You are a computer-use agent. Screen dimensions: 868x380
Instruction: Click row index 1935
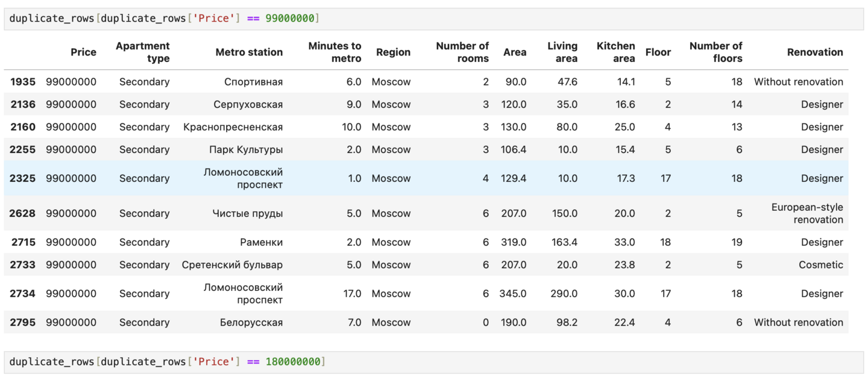pyautogui.click(x=23, y=82)
